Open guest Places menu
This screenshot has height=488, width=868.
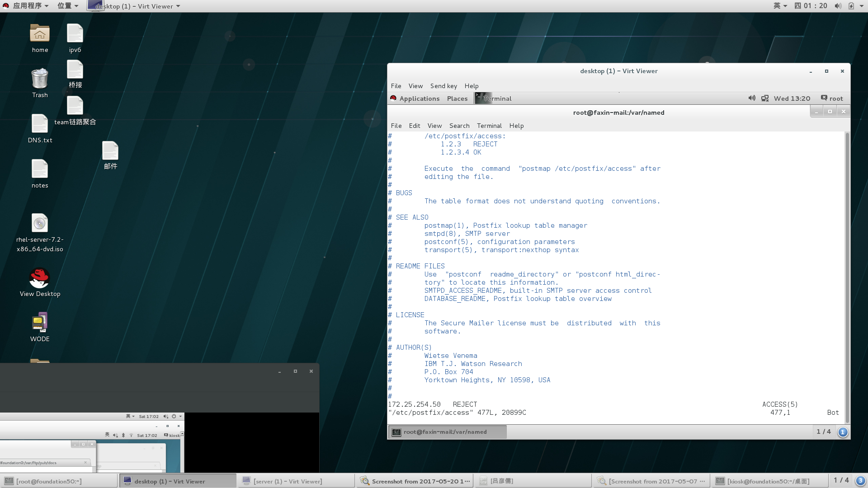point(457,99)
